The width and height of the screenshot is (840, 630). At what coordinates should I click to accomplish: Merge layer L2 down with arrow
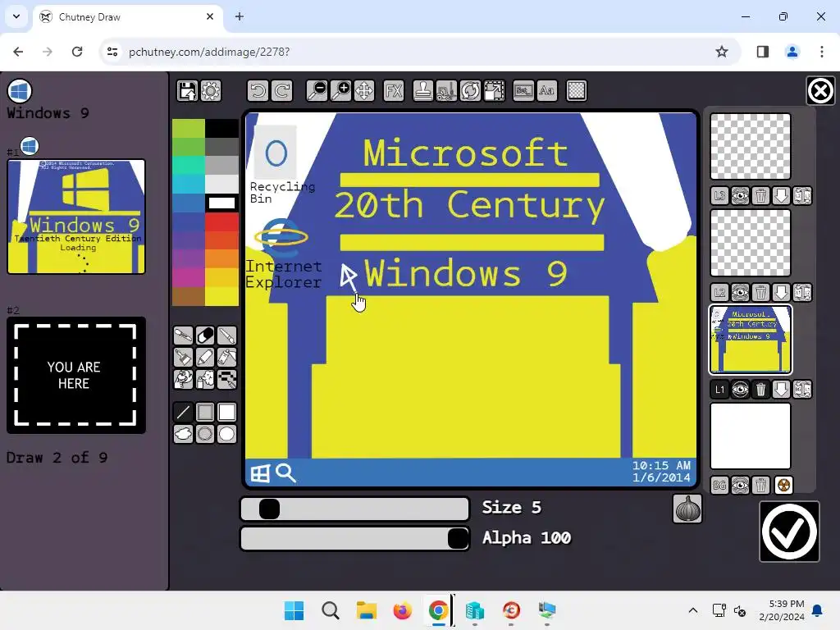pyautogui.click(x=782, y=293)
